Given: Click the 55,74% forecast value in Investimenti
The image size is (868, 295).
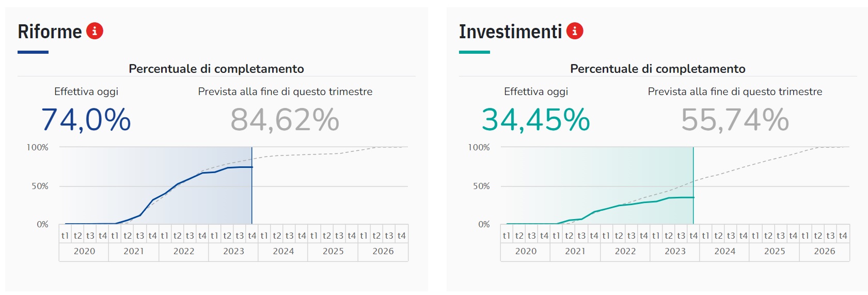Looking at the screenshot, I should 735,120.
